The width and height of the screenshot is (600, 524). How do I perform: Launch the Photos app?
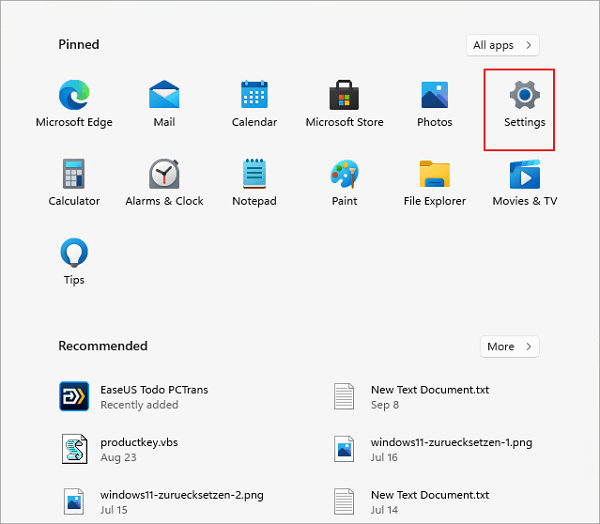click(x=434, y=96)
